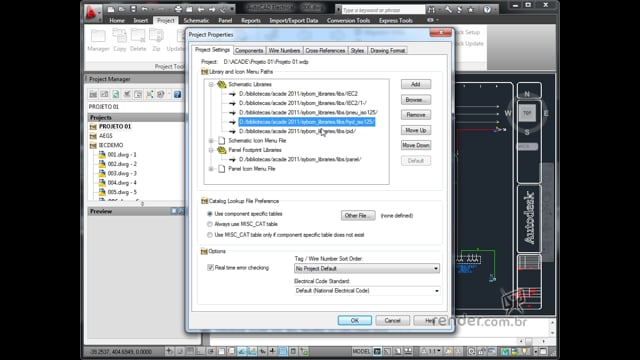Switch to the Drawing Format tab
The image size is (640, 360).
(x=387, y=51)
